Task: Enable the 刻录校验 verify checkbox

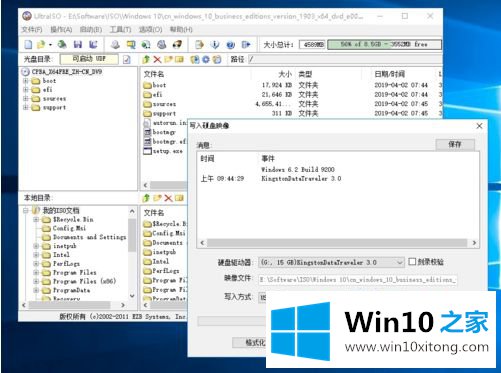Action: tap(412, 262)
